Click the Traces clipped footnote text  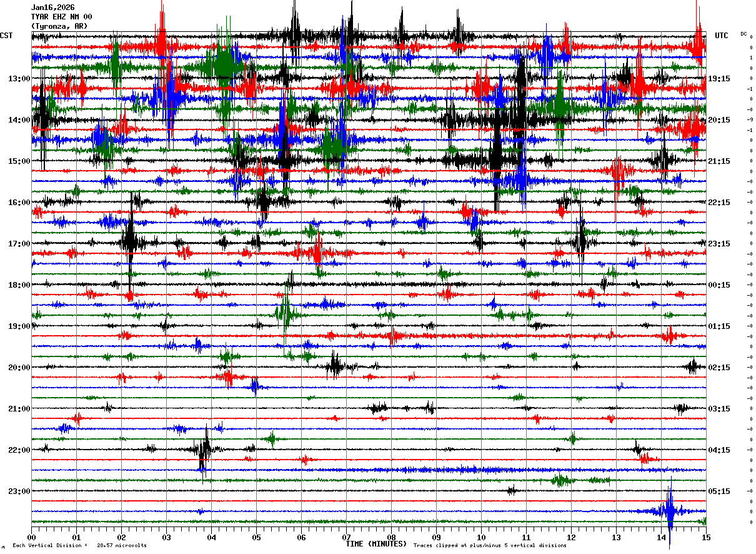pyautogui.click(x=490, y=545)
